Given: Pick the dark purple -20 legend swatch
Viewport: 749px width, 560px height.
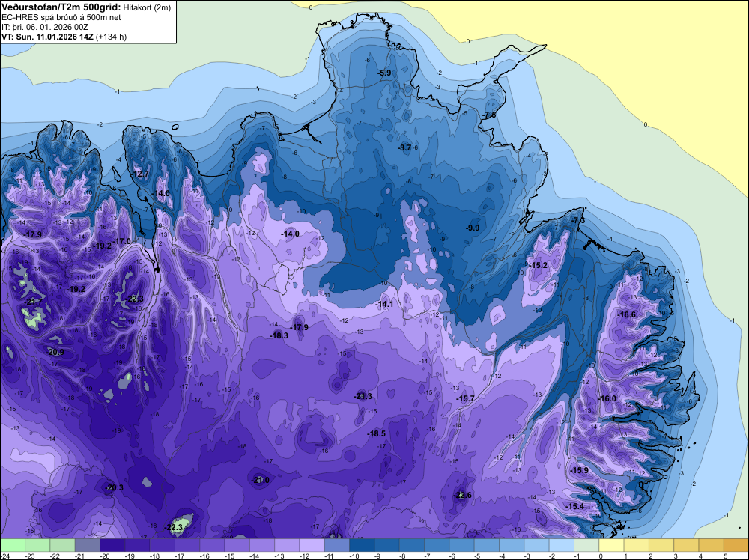Looking at the screenshot, I should 112,545.
